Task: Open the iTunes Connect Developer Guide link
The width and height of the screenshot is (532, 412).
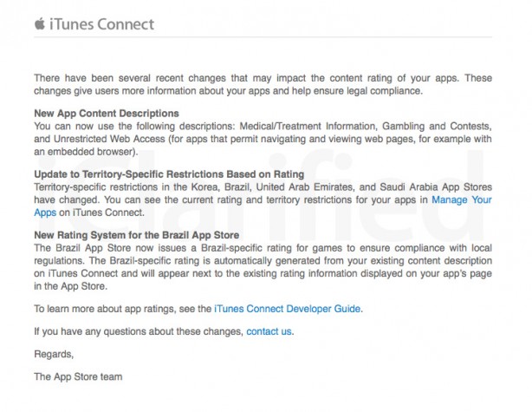Action: pos(287,309)
